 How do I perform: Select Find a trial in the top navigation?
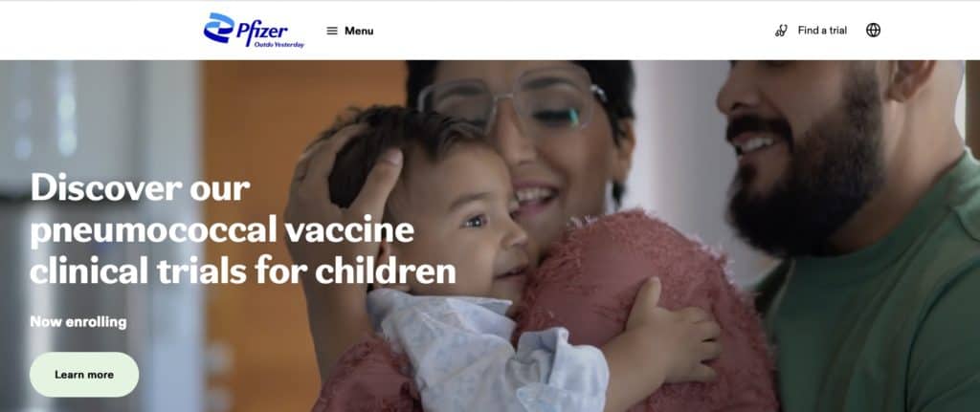click(x=822, y=30)
